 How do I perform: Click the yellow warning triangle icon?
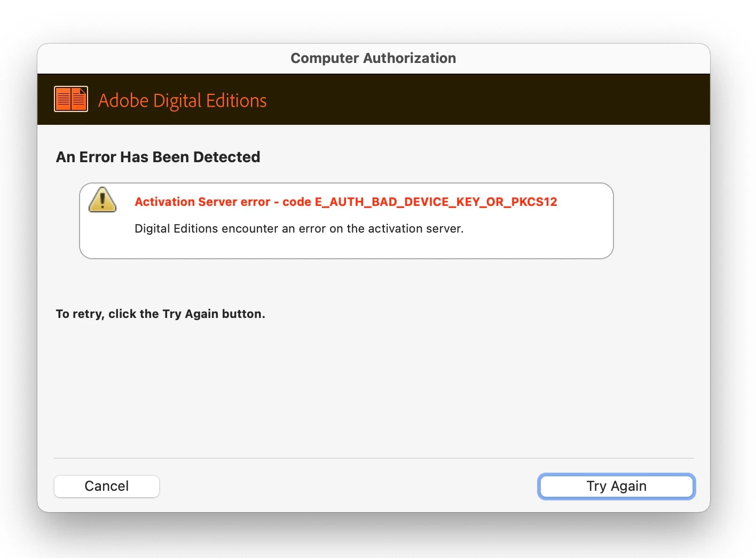tap(103, 200)
